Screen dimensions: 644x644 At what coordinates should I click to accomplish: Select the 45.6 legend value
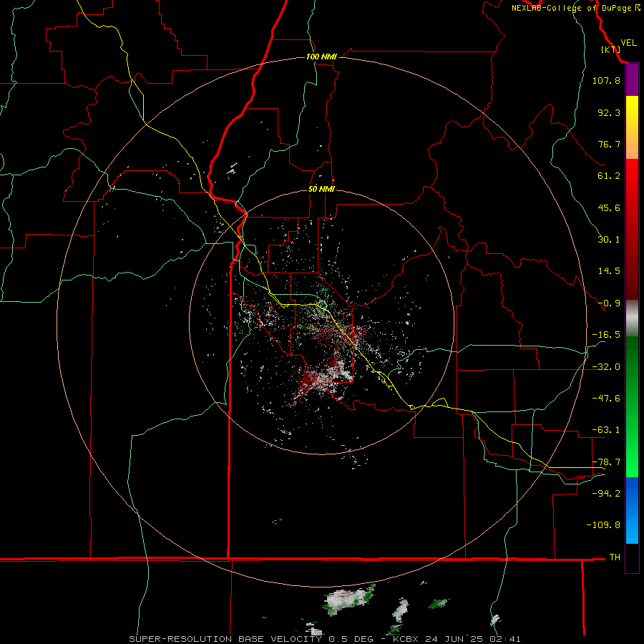609,208
